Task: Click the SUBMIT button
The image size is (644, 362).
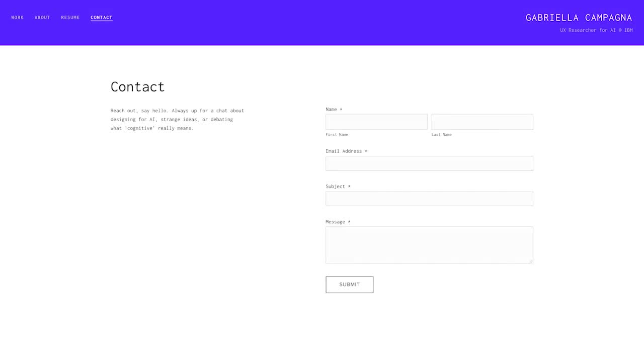Action: [x=349, y=285]
